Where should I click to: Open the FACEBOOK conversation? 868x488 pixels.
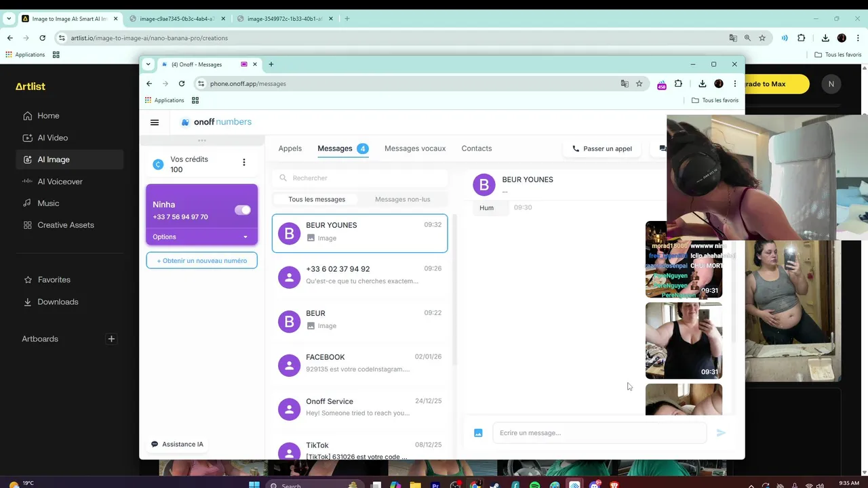(x=359, y=364)
